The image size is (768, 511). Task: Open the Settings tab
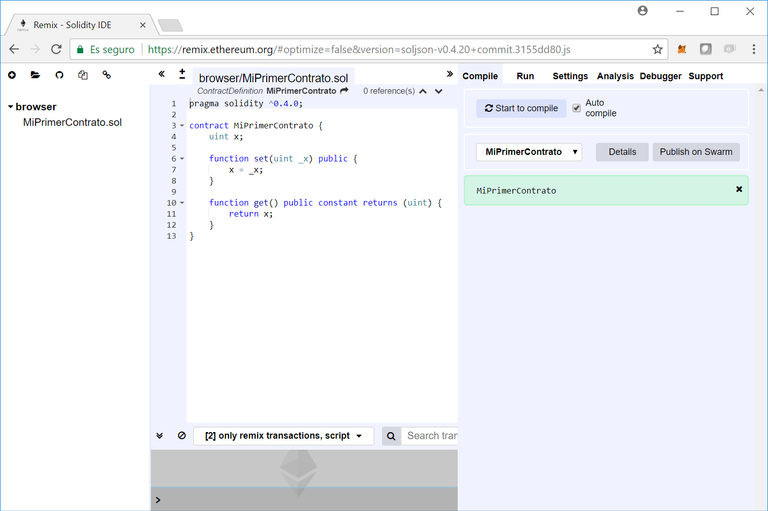570,76
